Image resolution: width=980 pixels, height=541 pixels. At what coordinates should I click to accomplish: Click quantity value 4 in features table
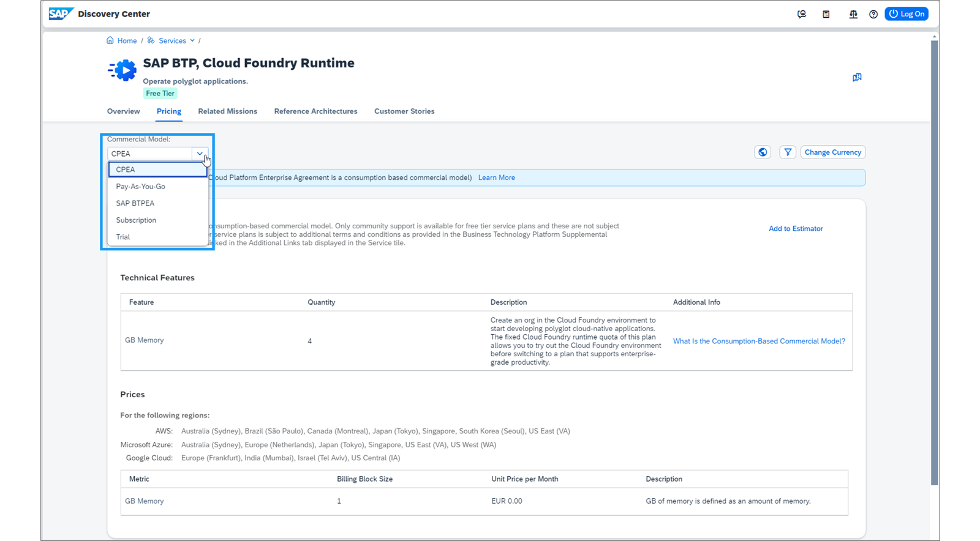point(310,341)
